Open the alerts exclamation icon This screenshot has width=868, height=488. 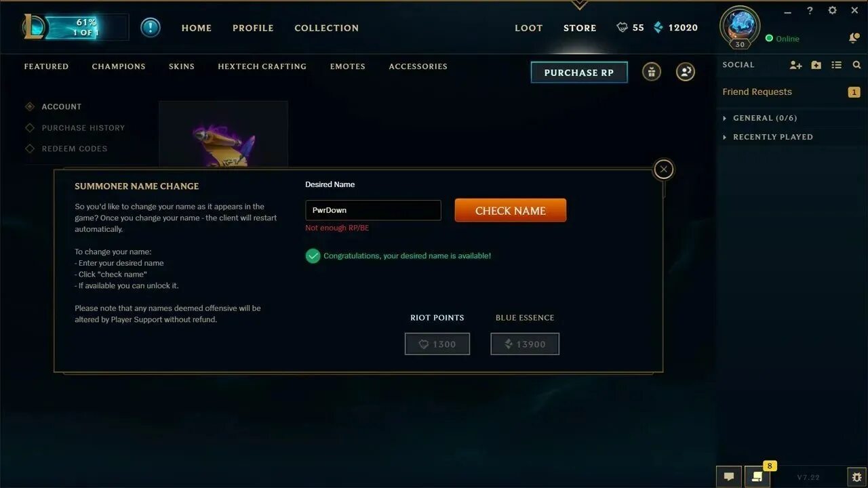[x=150, y=28]
